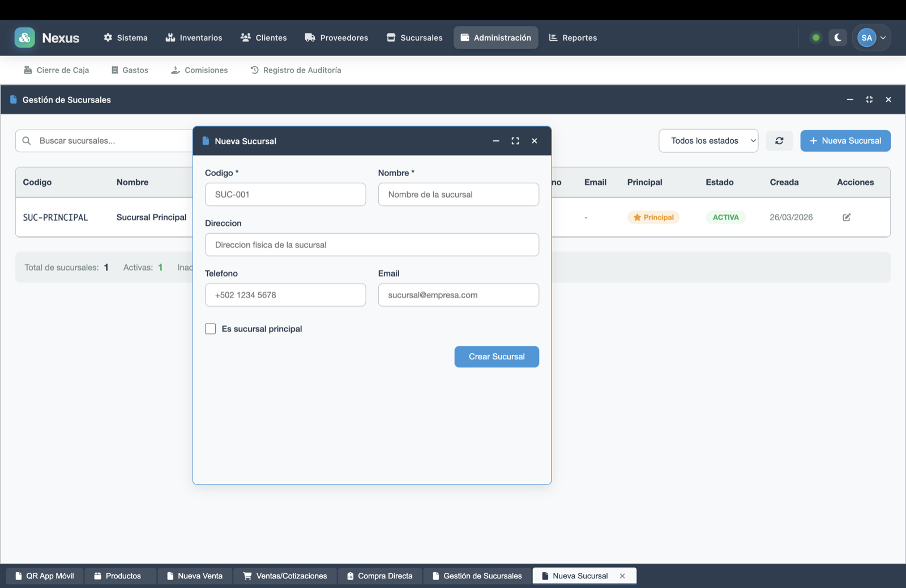Open the Todos los estados dropdown

pyautogui.click(x=708, y=141)
